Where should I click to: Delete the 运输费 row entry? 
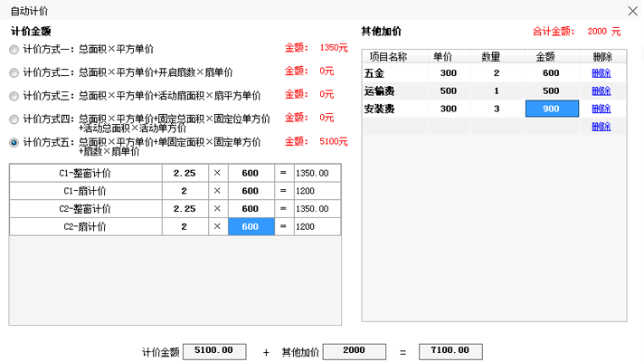point(601,90)
